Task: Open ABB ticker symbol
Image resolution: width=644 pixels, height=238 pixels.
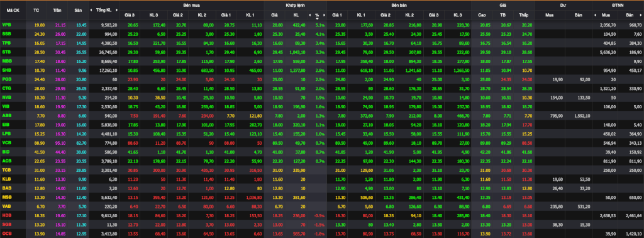Action: (x=6, y=115)
